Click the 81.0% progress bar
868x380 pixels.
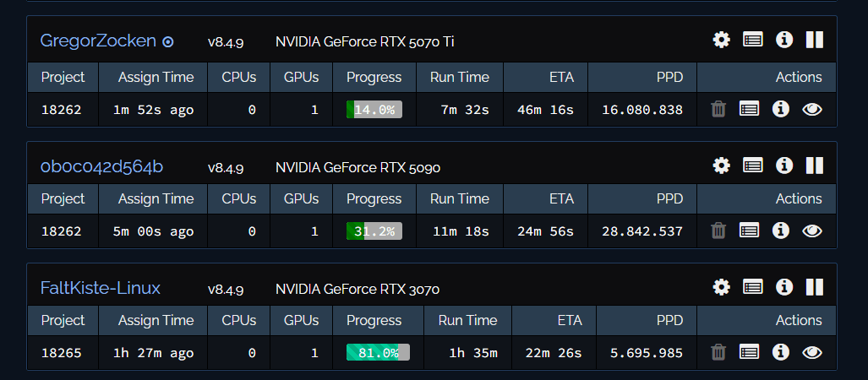point(378,352)
